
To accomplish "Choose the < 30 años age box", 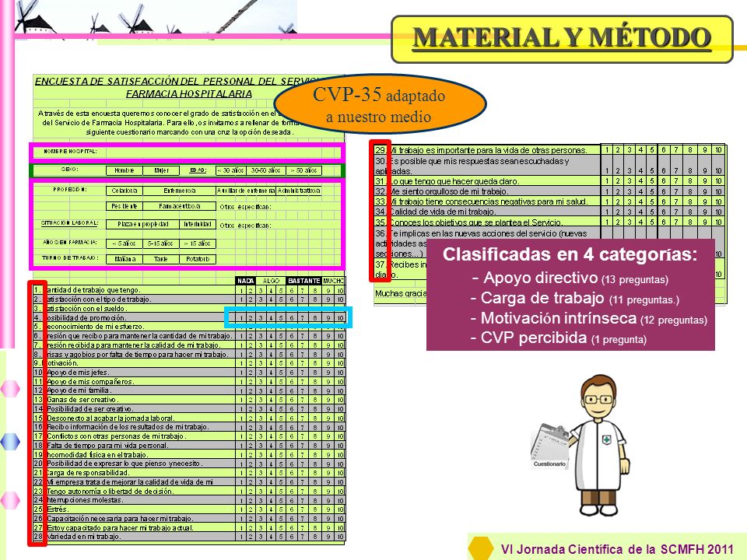I will 230,170.
